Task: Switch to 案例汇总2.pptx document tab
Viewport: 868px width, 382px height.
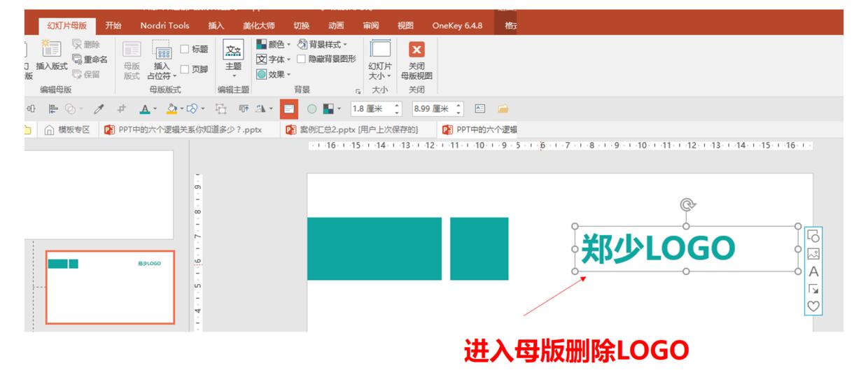Action: [358, 129]
